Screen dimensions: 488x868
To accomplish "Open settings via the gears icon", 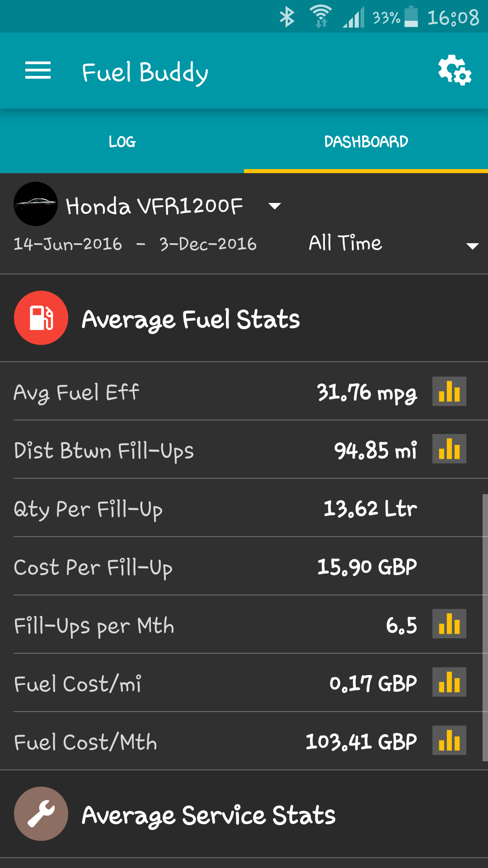I will point(454,71).
